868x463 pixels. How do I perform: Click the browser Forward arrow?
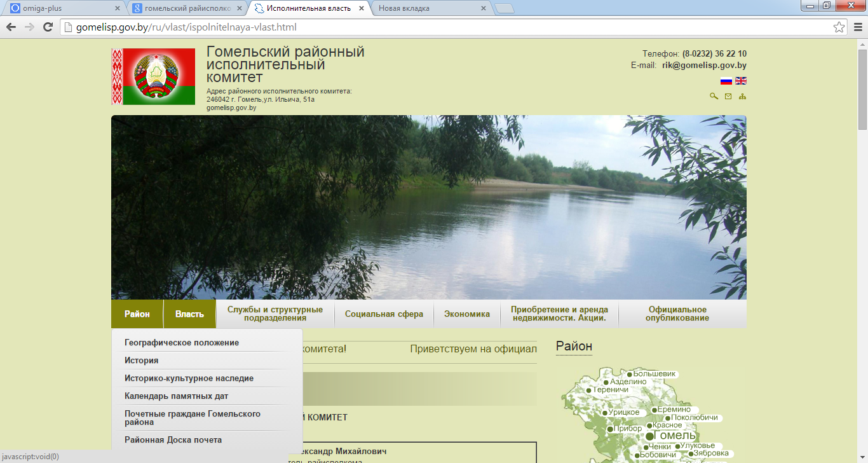29,27
